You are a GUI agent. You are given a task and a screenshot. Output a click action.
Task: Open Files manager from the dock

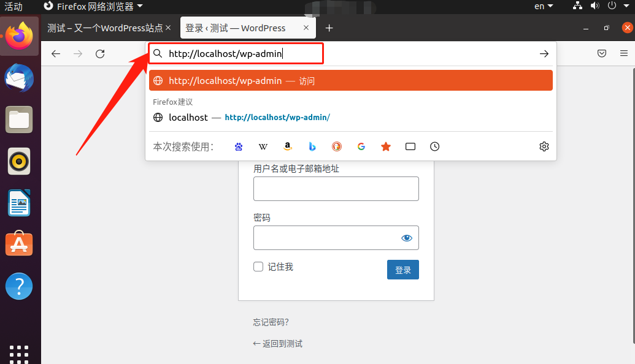click(x=19, y=119)
